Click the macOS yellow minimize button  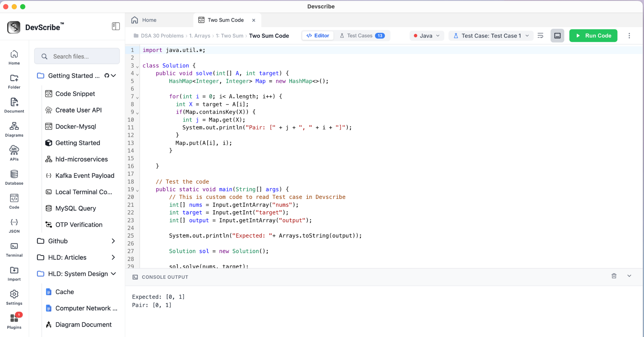[14, 7]
